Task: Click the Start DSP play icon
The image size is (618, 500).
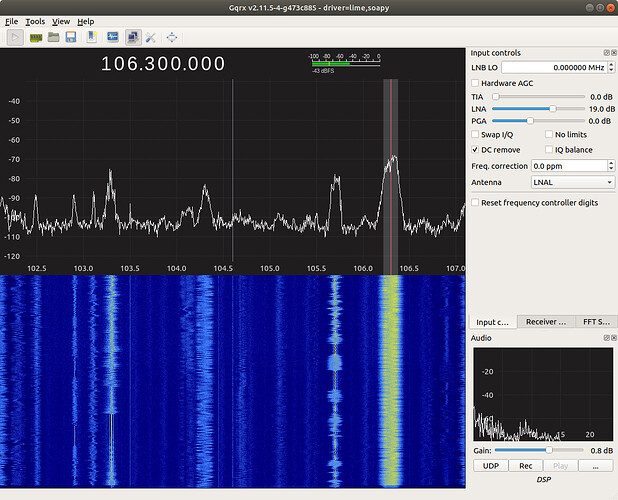Action: [16, 37]
